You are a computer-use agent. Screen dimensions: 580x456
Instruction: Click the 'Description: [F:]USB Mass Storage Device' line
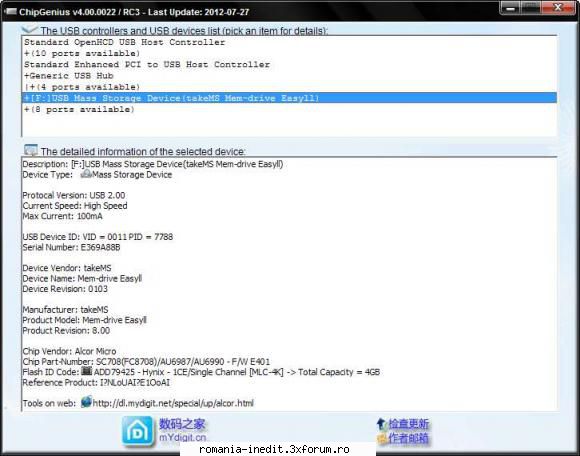coord(153,164)
